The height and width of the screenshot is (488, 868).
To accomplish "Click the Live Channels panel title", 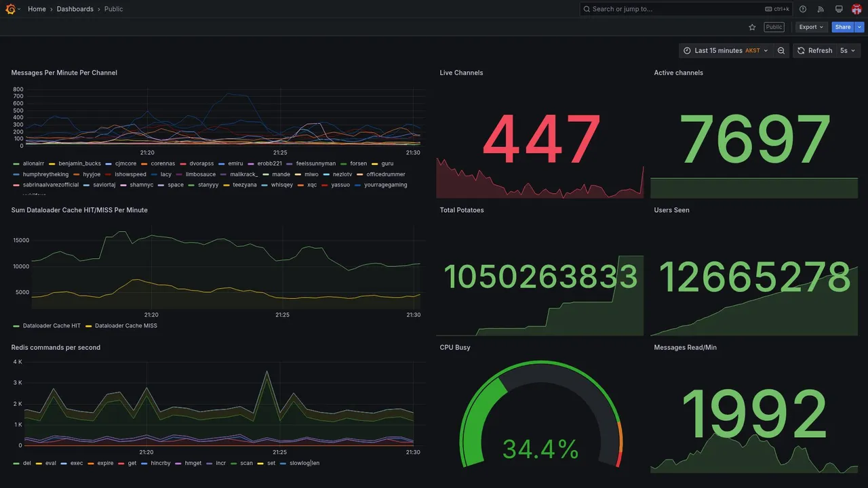I will [x=461, y=73].
